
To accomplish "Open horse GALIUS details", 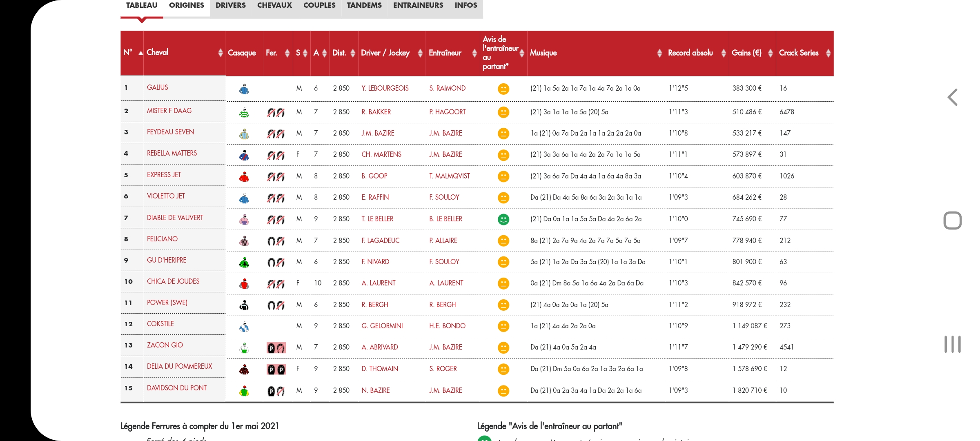I will pyautogui.click(x=157, y=87).
